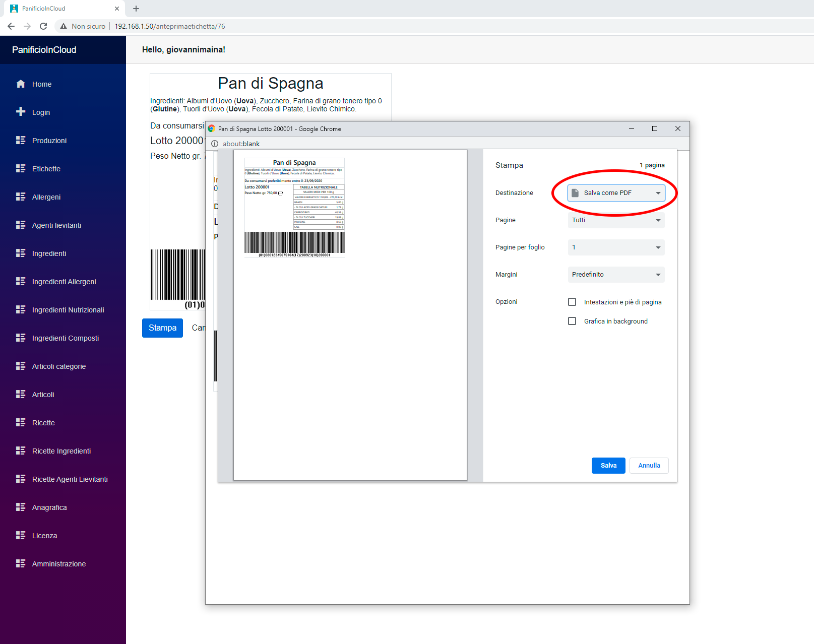This screenshot has width=814, height=644.
Task: Open the Destinazione Salva come PDF dropdown
Action: [x=616, y=193]
